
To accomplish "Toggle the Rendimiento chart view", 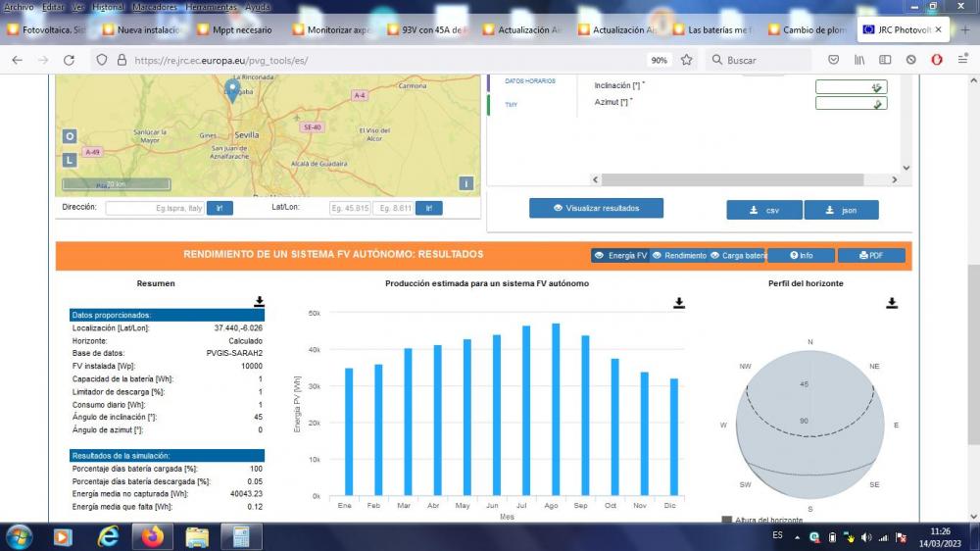I will [679, 255].
